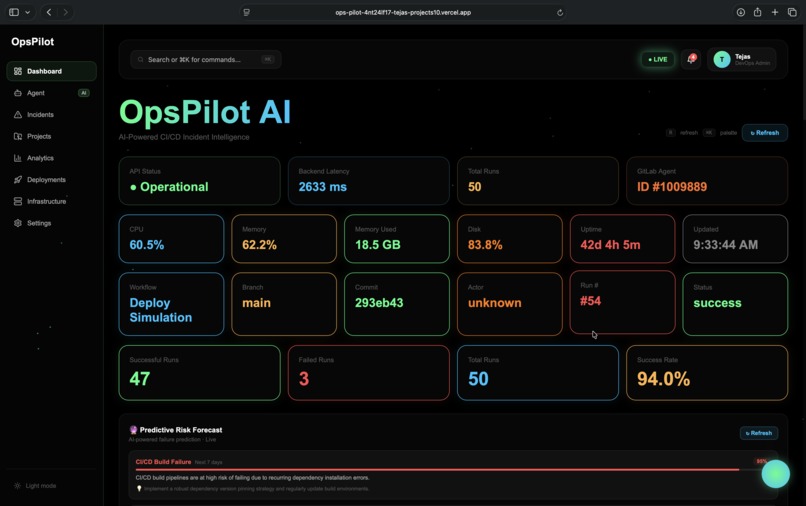Screen dimensions: 806x506
Task: Click the Memory Used 18.5 GB card
Action: (397, 239)
